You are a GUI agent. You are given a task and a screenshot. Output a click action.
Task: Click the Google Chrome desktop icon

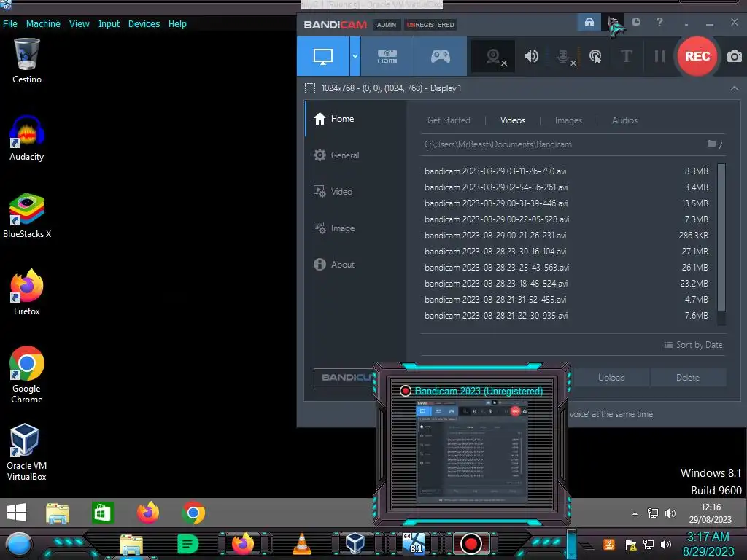click(27, 376)
